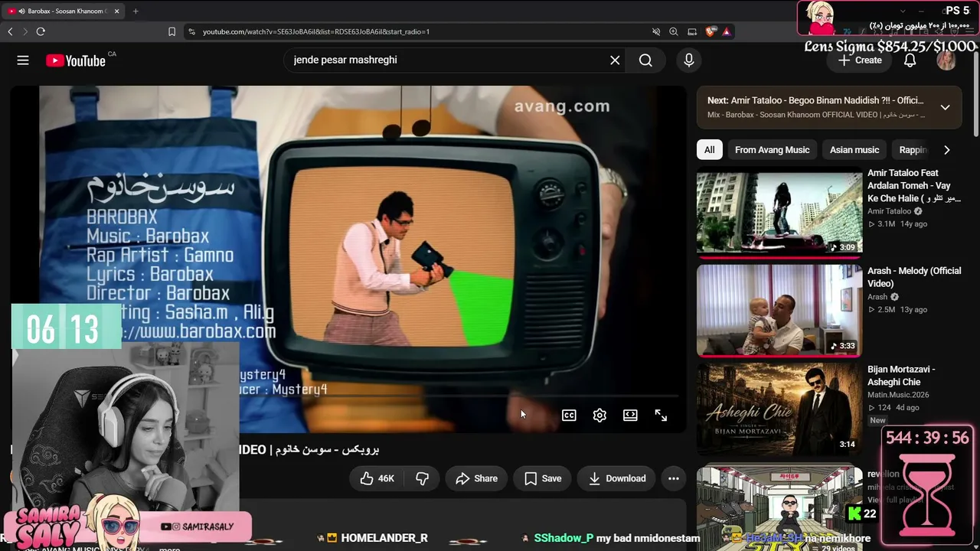
Task: Start voice search with the microphone
Action: point(689,60)
